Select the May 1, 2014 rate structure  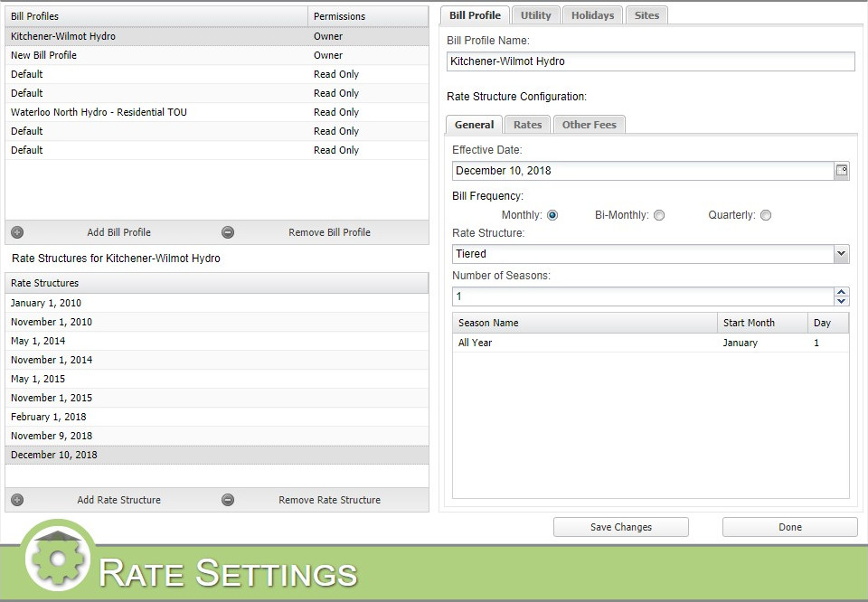[217, 341]
